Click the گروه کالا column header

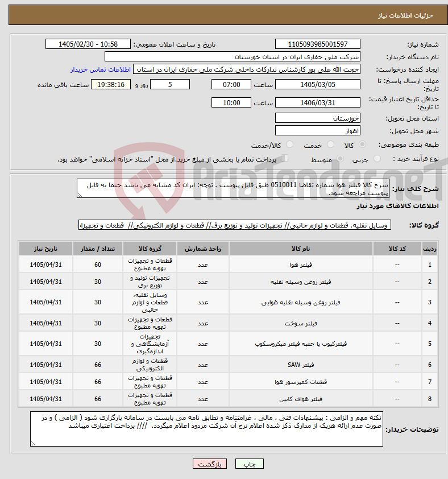click(x=150, y=249)
